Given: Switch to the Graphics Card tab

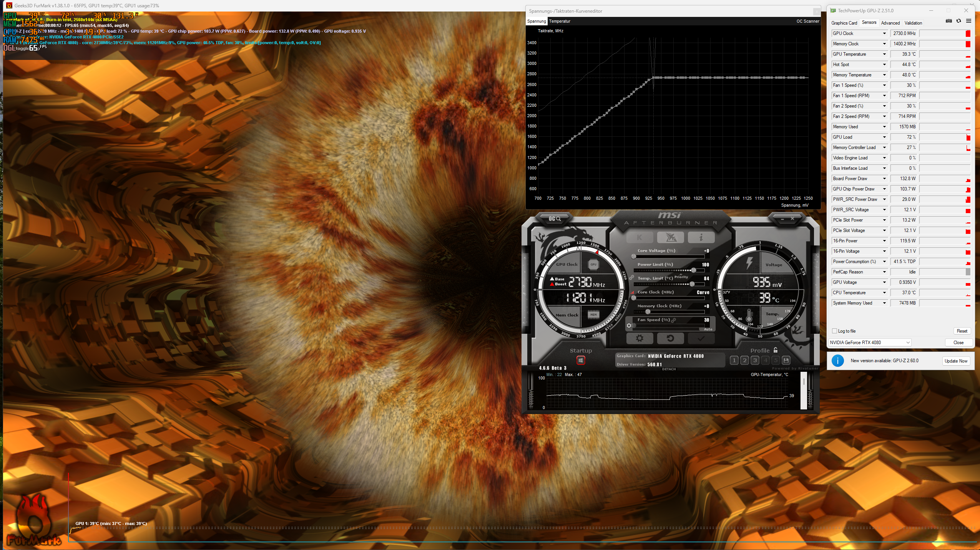Looking at the screenshot, I should tap(844, 23).
